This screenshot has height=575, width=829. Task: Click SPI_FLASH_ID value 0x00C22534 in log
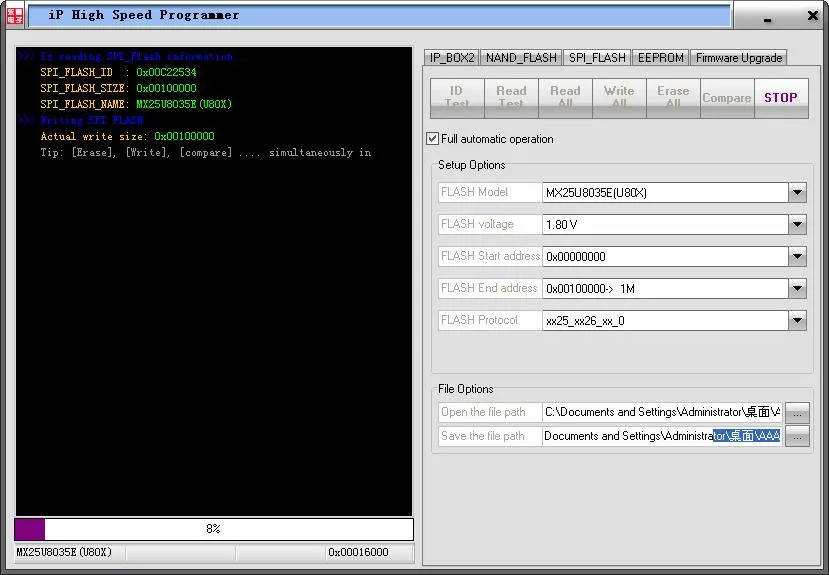click(x=166, y=72)
